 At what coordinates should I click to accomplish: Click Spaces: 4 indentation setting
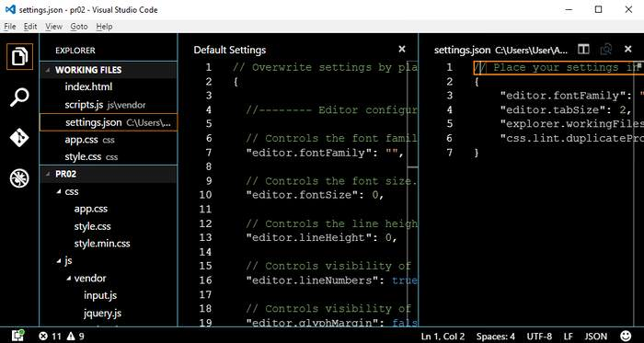point(496,337)
